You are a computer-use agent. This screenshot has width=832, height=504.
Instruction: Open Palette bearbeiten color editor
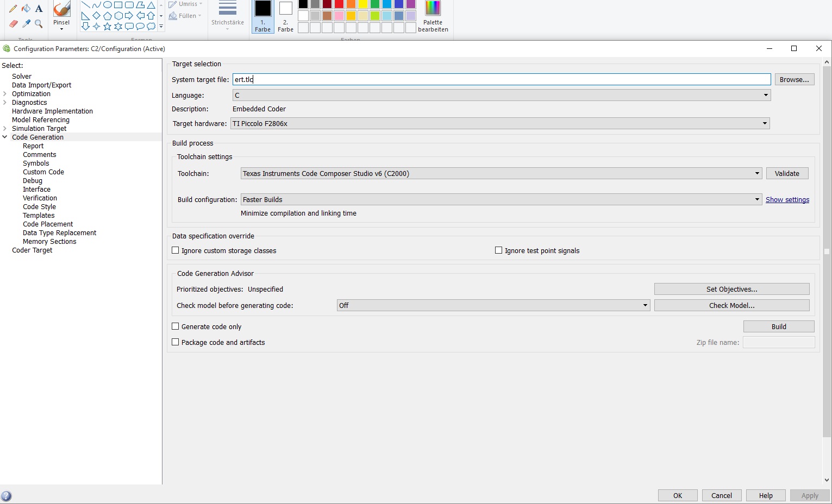pyautogui.click(x=433, y=16)
